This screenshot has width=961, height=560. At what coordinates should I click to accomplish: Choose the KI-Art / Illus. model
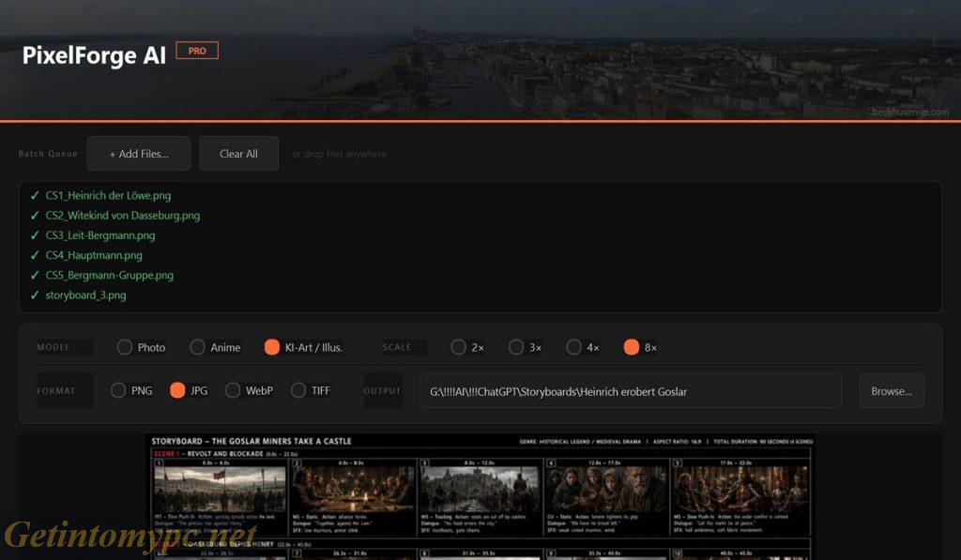coord(271,347)
